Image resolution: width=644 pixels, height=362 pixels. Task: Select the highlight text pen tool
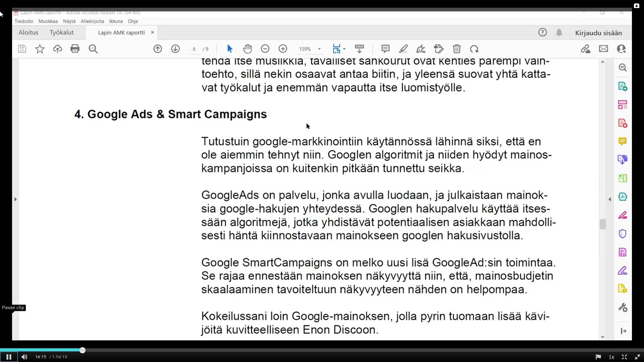coord(404,49)
